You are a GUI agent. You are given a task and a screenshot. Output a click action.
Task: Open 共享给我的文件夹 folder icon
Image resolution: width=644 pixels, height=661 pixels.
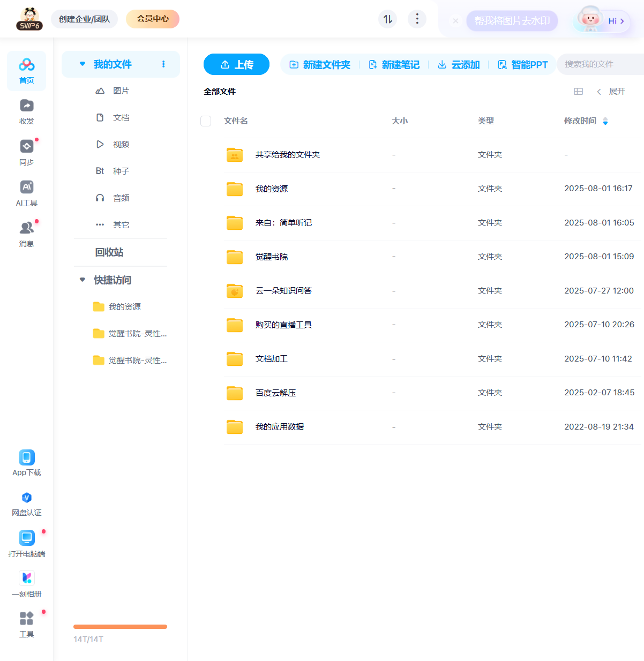click(x=235, y=155)
